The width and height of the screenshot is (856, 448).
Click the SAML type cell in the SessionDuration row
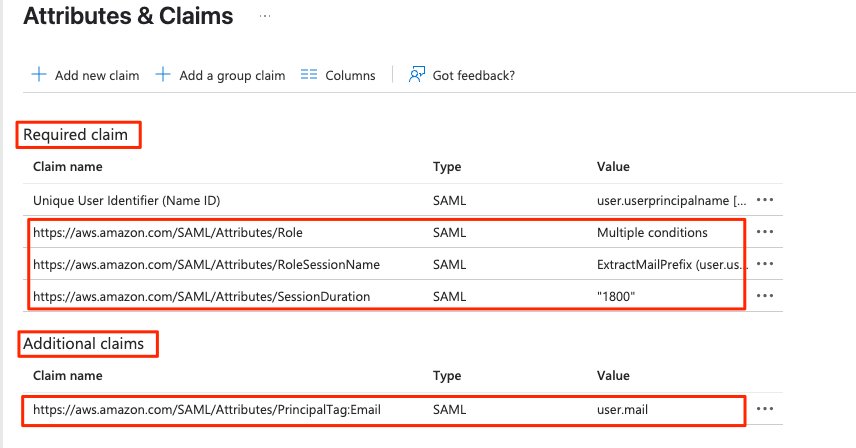tap(449, 296)
